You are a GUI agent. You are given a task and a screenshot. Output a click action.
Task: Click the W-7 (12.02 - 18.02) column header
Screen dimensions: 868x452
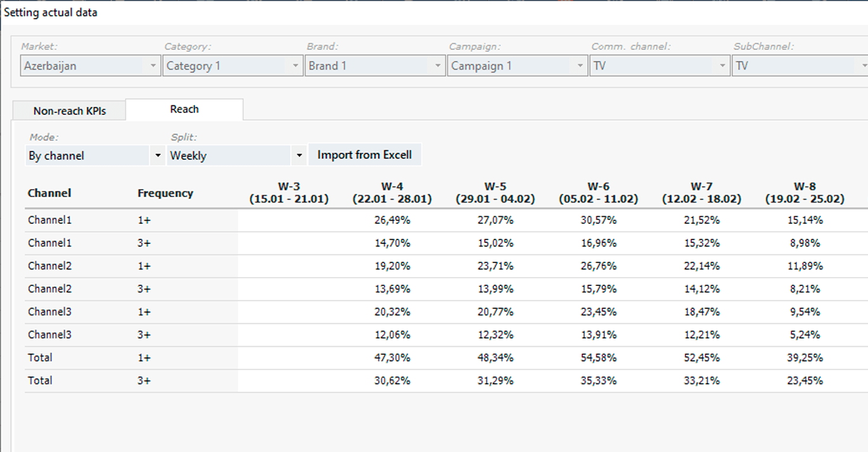pyautogui.click(x=701, y=193)
